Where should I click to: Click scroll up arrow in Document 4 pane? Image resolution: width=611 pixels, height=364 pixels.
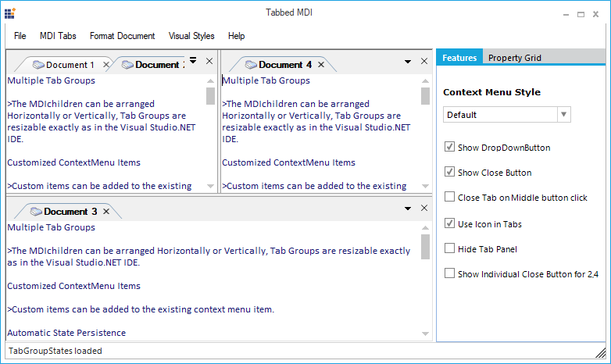coord(425,81)
